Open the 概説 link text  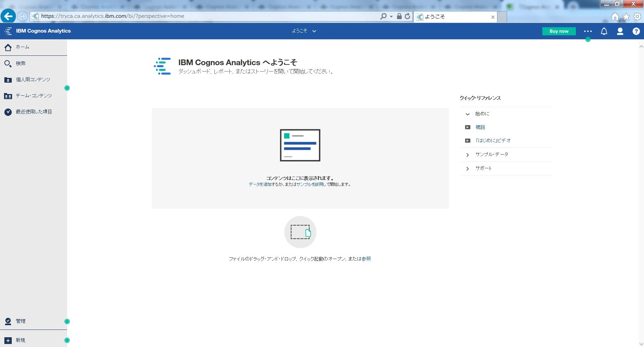pyautogui.click(x=480, y=127)
